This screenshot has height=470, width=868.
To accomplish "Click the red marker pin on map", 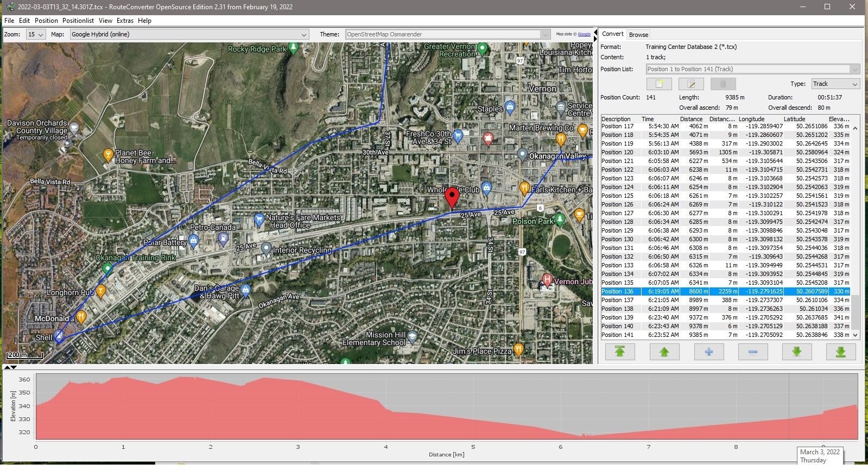I will coord(452,198).
